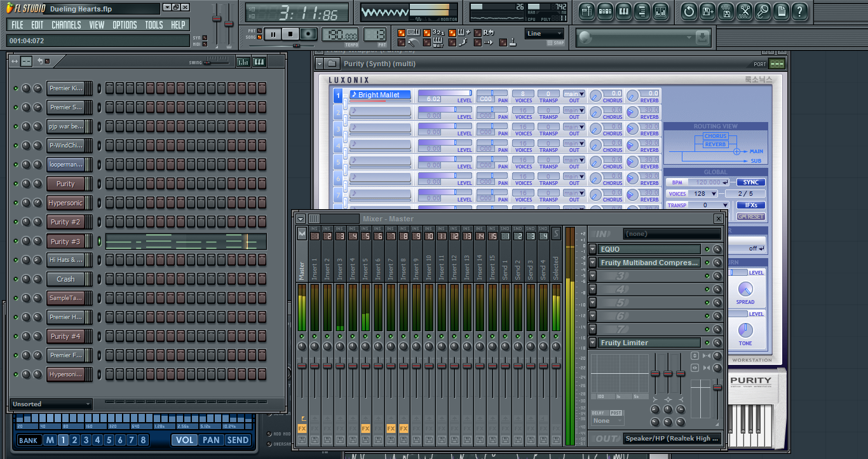The width and height of the screenshot is (868, 459).
Task: Open EQUO slot dropdown arrow
Action: click(x=592, y=250)
